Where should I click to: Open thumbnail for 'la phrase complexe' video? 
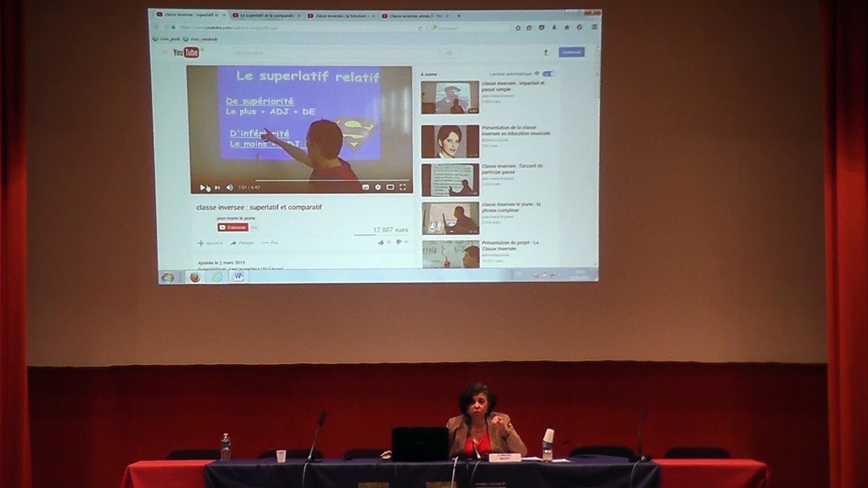pos(450,218)
